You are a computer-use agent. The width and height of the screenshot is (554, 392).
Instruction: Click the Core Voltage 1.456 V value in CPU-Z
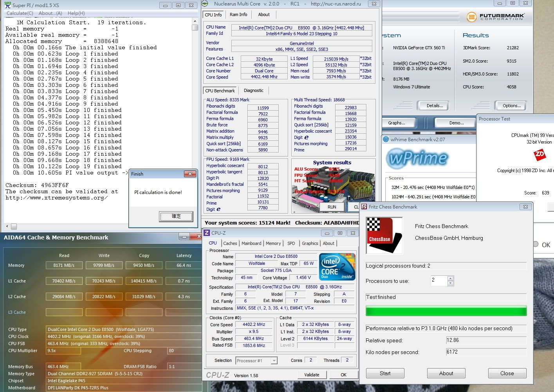click(x=304, y=277)
